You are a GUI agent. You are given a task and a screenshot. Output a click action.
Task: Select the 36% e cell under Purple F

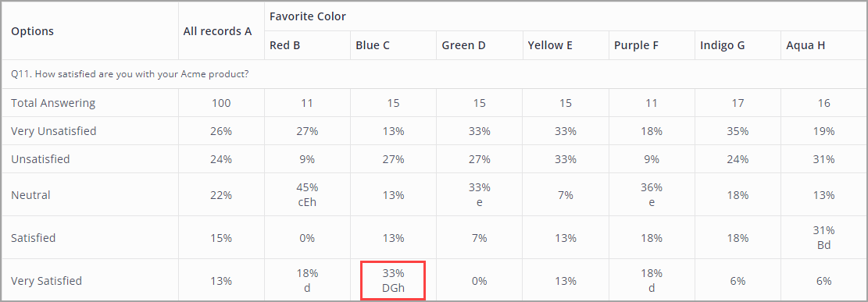tap(652, 194)
